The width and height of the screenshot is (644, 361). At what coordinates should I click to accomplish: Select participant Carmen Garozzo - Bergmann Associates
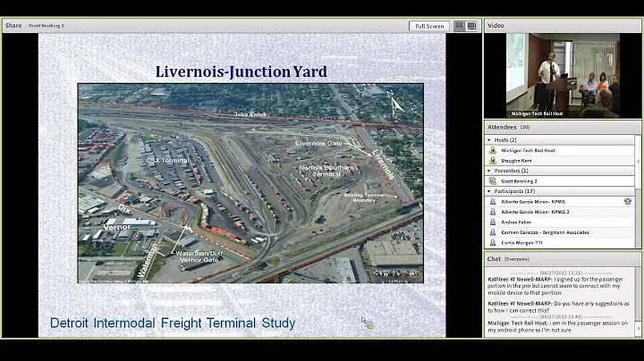(560, 232)
